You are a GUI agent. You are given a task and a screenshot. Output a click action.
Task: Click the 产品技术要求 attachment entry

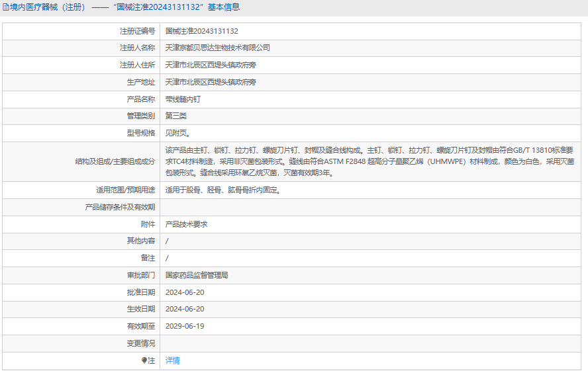[x=186, y=224]
